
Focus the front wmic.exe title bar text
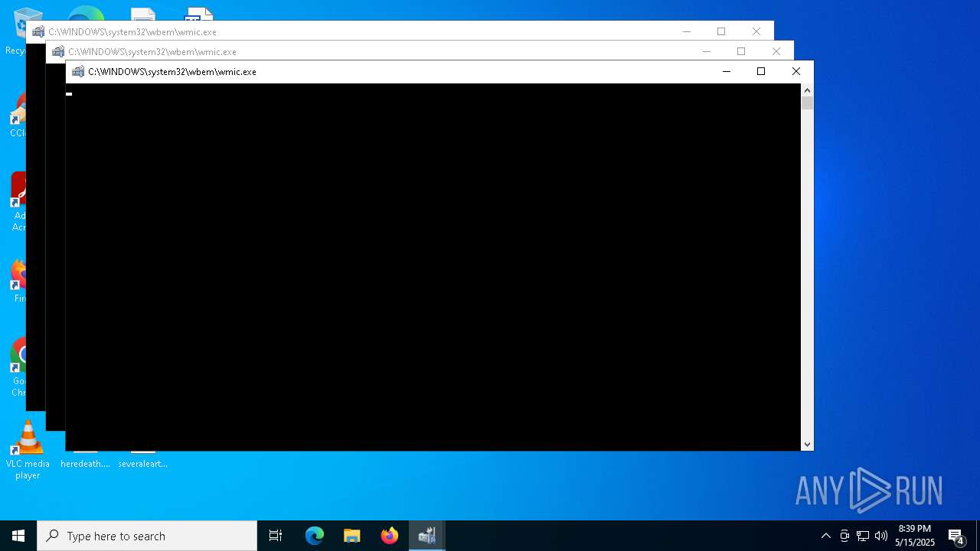172,72
